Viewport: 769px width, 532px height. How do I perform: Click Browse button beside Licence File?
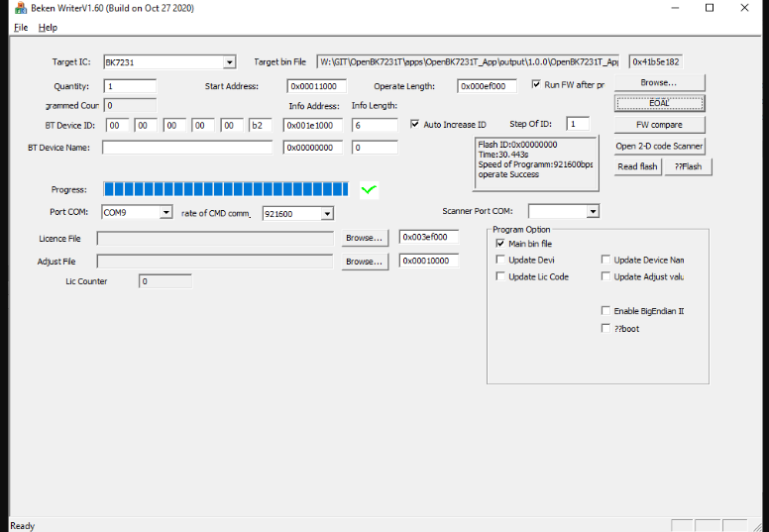point(364,238)
